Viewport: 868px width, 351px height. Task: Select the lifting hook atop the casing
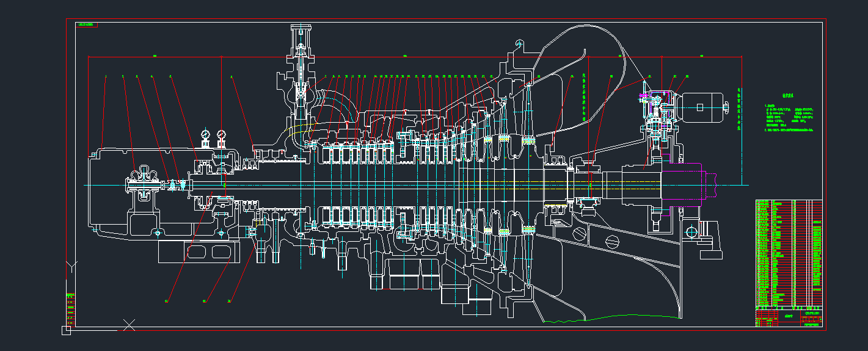pos(519,44)
